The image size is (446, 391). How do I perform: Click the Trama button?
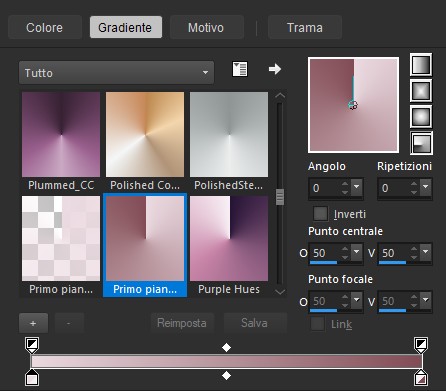[x=305, y=27]
